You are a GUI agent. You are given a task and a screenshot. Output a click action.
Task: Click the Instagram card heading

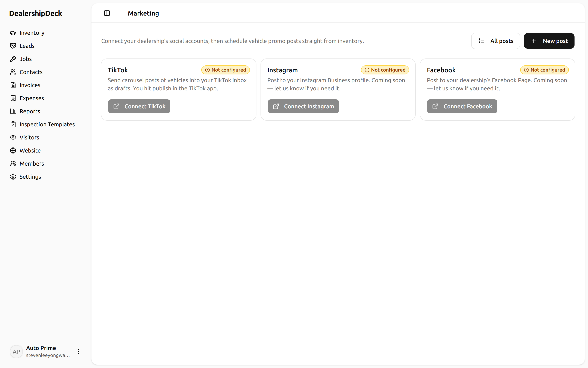coord(282,70)
